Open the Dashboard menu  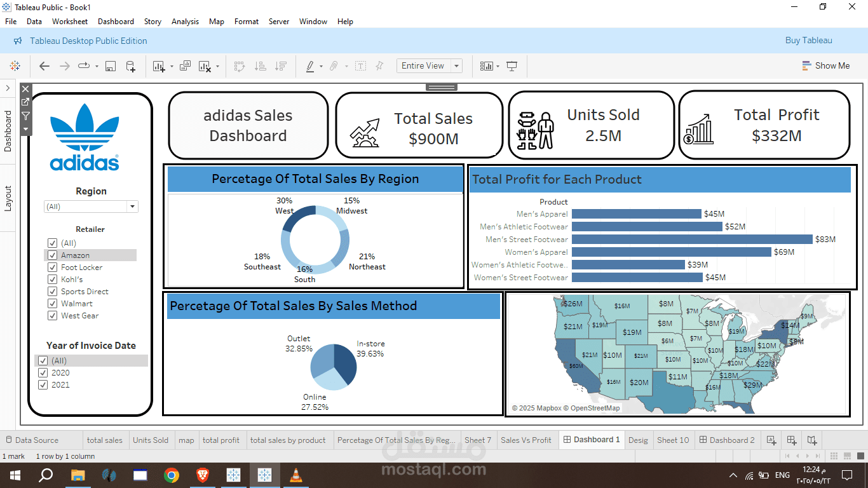[116, 22]
